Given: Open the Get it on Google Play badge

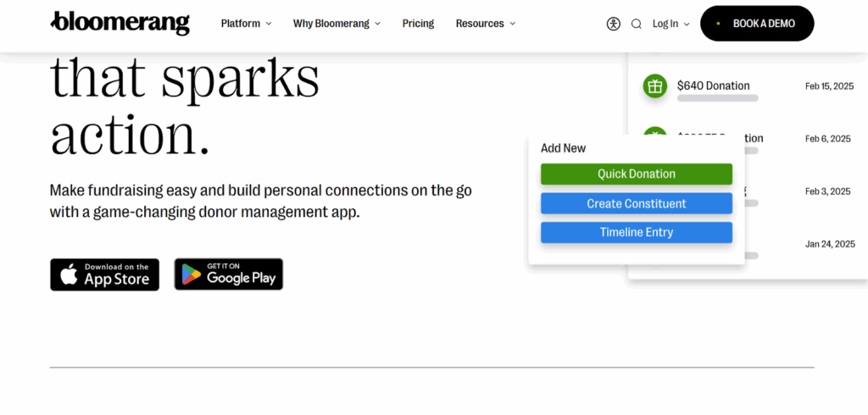Looking at the screenshot, I should click(x=229, y=274).
